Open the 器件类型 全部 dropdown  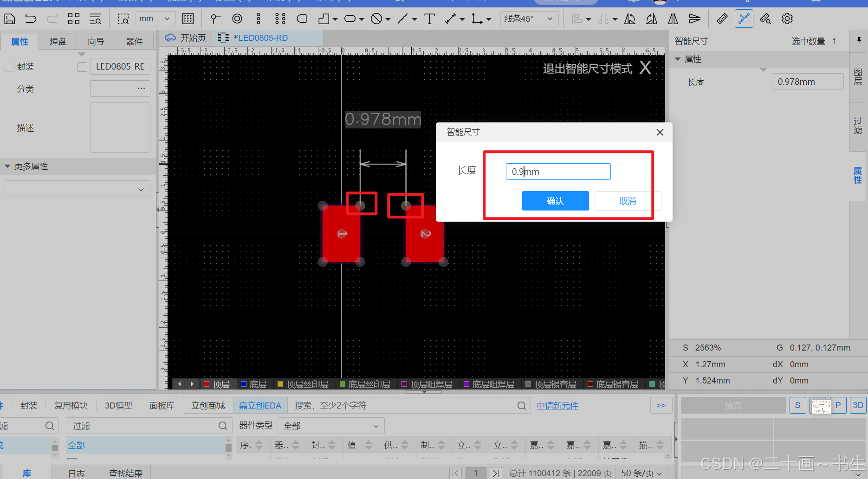click(x=331, y=426)
